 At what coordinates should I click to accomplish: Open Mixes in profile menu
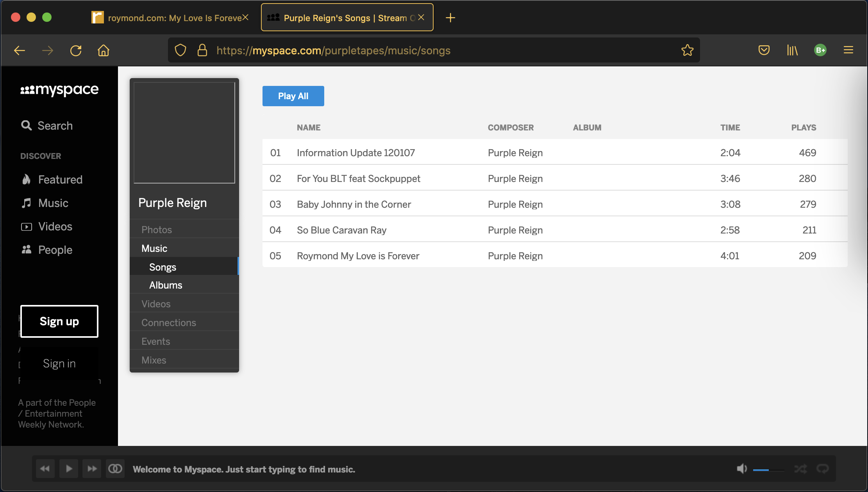coord(184,360)
